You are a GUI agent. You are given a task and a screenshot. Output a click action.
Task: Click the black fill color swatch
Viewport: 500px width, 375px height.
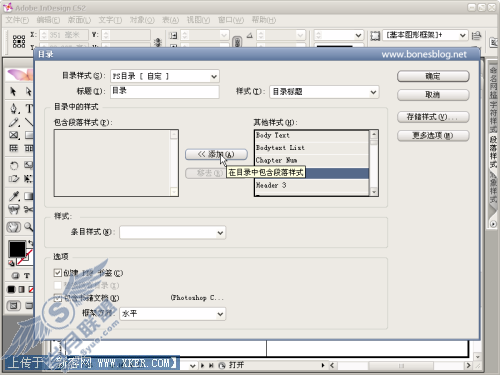(17, 249)
